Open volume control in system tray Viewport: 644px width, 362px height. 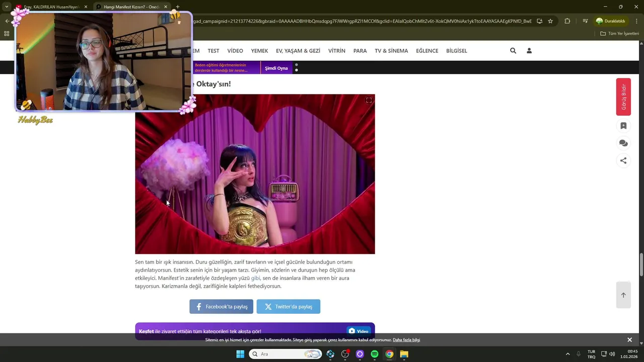tap(612, 354)
